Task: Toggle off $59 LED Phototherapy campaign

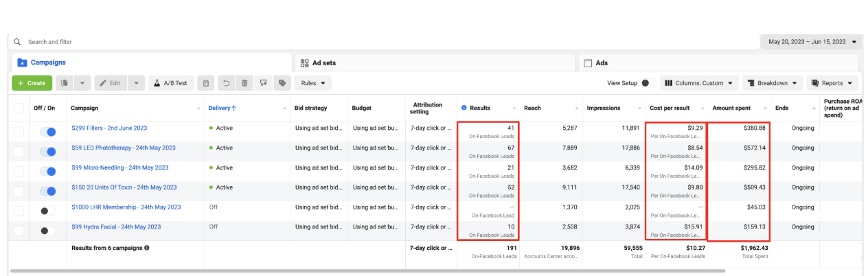Action: pyautogui.click(x=48, y=152)
